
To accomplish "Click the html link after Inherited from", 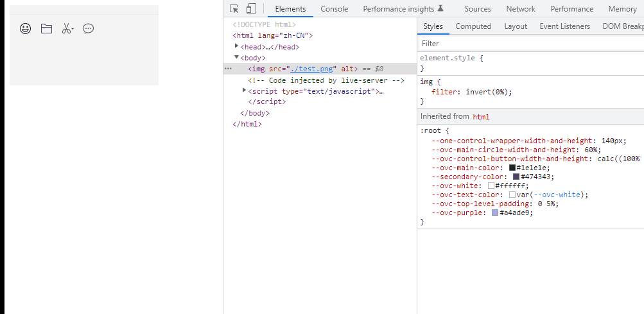I will click(481, 117).
